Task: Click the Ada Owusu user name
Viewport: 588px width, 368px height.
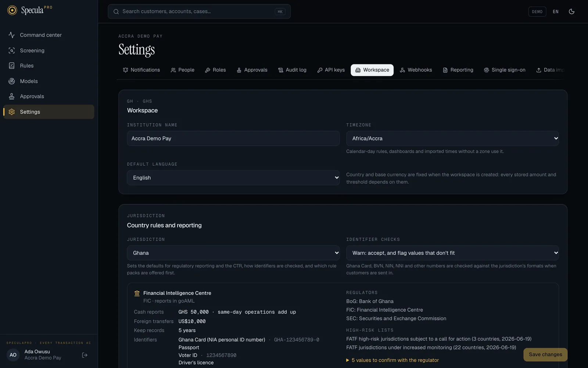Action: [x=37, y=352]
